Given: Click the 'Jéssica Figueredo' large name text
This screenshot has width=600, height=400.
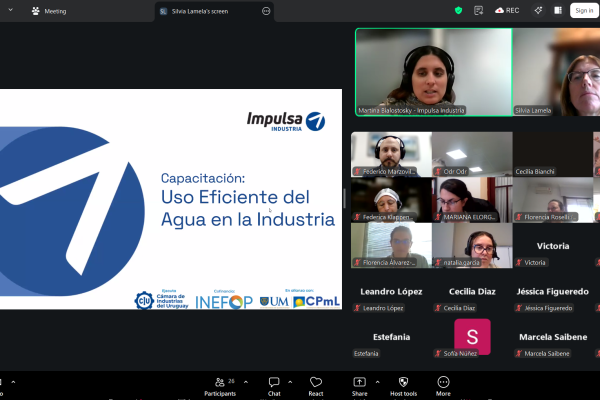Looking at the screenshot, I should pos(553,292).
